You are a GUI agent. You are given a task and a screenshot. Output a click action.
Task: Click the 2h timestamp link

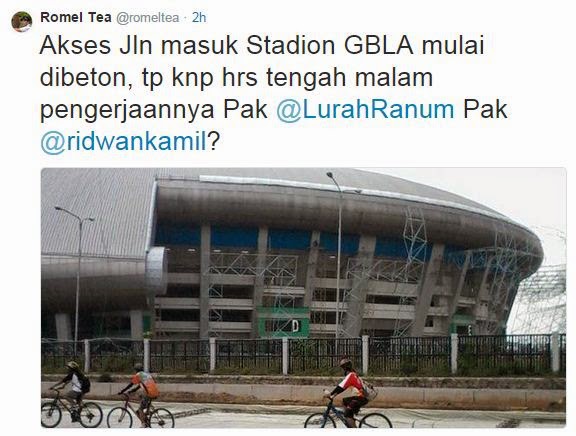[199, 18]
